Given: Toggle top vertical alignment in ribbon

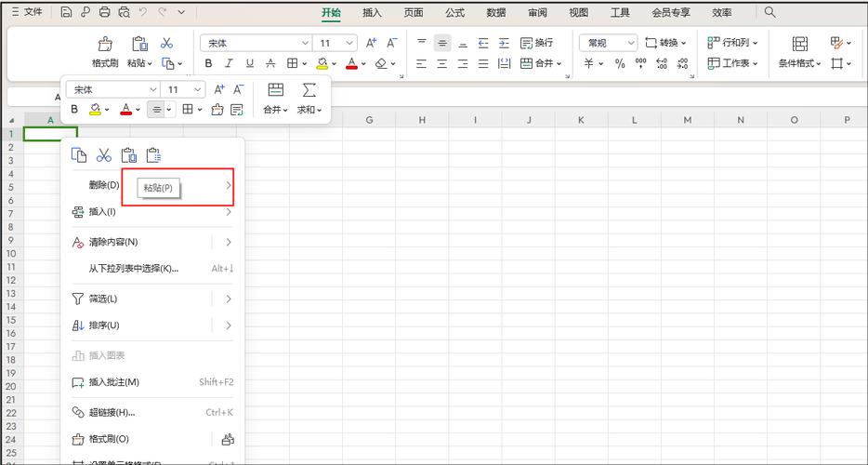Looking at the screenshot, I should [422, 43].
